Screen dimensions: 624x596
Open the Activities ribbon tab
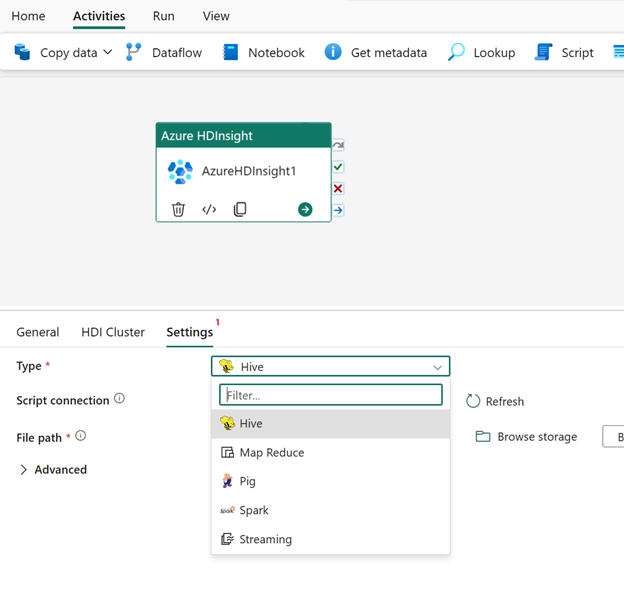click(99, 16)
